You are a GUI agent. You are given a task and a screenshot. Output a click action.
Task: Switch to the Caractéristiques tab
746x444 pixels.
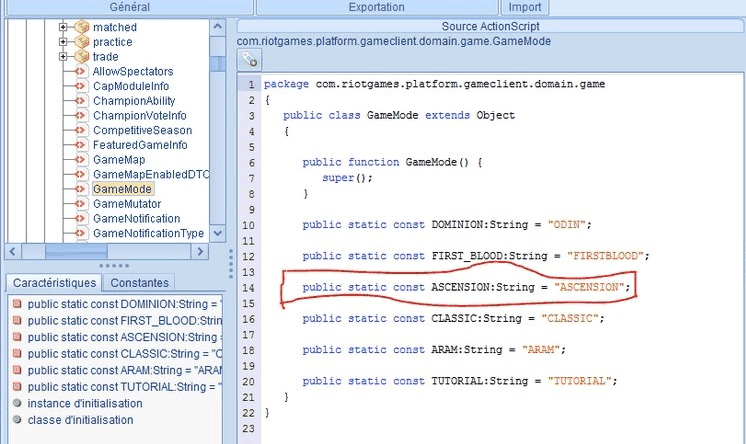click(54, 283)
